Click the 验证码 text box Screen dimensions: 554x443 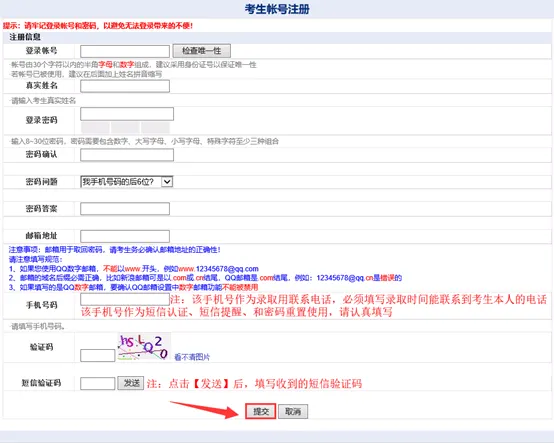click(98, 355)
